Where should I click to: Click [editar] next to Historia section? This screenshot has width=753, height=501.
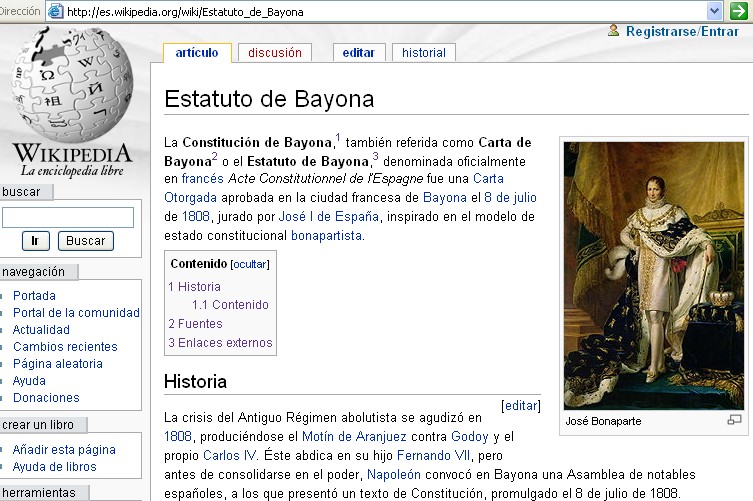pyautogui.click(x=521, y=406)
